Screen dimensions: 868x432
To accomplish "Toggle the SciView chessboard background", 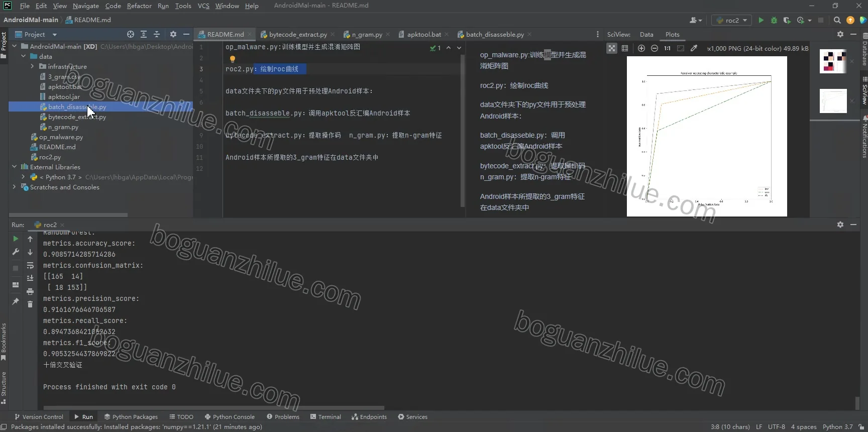I will (x=612, y=48).
